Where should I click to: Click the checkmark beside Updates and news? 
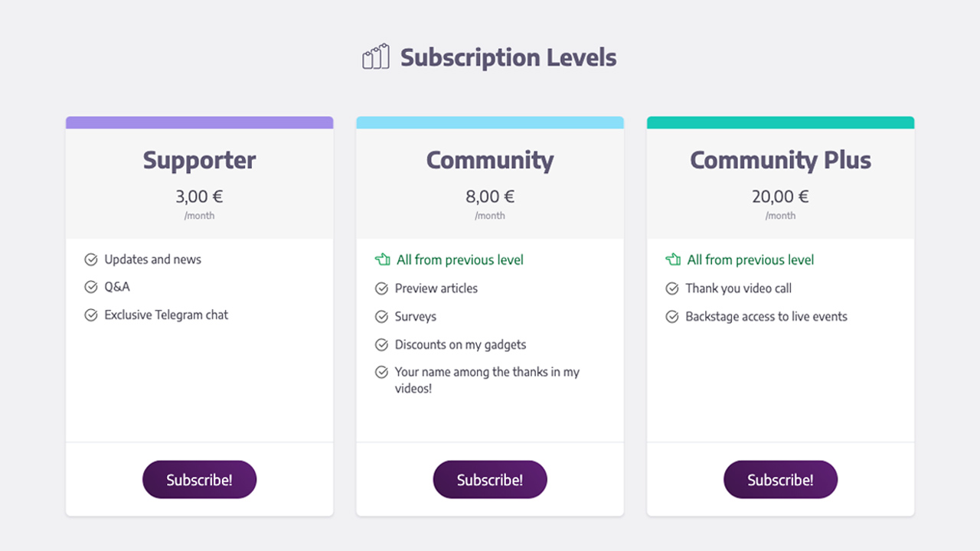click(91, 259)
